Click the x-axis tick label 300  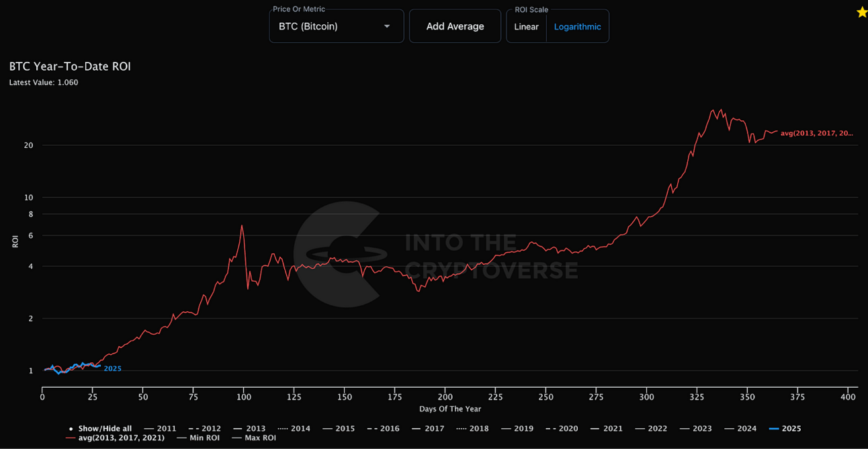click(x=646, y=397)
